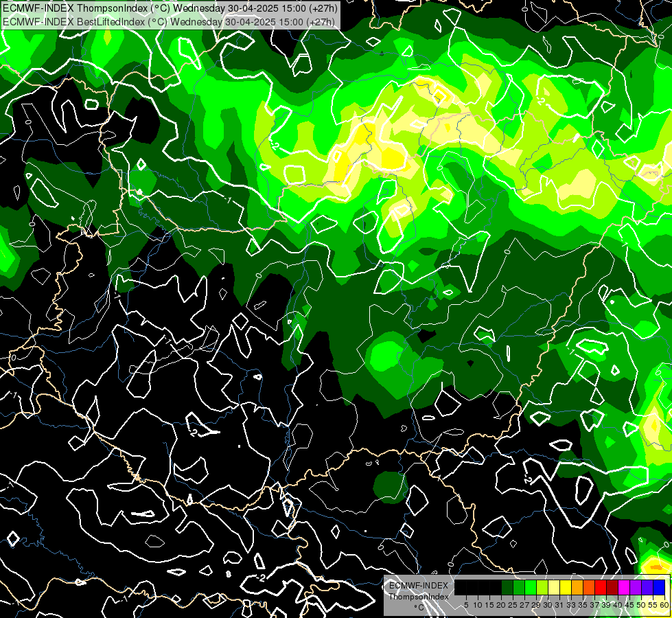Image resolution: width=672 pixels, height=618 pixels.
Task: Click the blue 55–60 legend swatch
Action: pos(659,588)
